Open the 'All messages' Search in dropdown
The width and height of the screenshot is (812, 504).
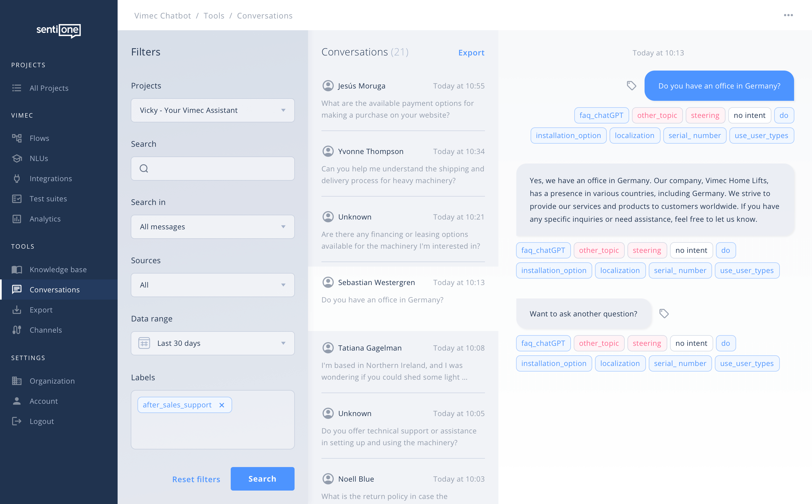point(212,227)
